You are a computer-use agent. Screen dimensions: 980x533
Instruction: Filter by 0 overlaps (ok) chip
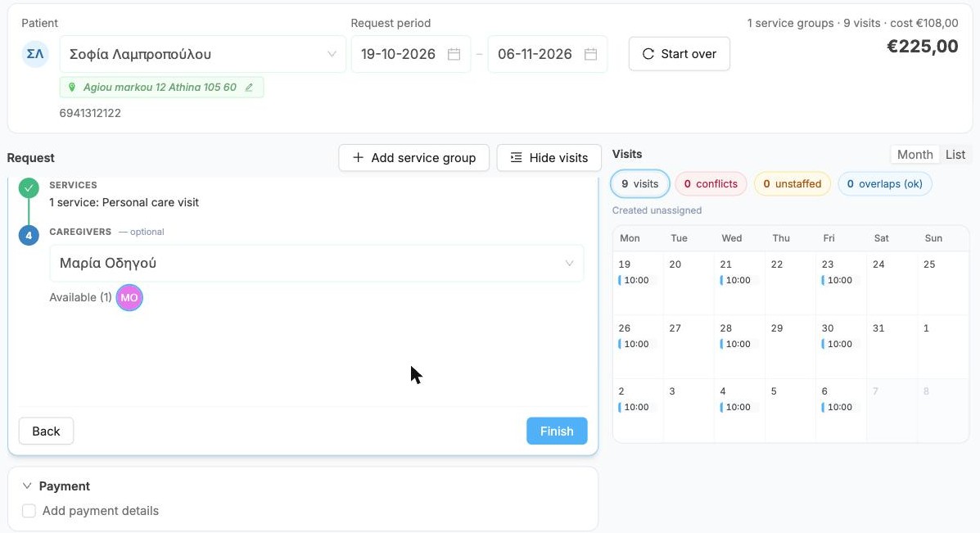click(885, 183)
